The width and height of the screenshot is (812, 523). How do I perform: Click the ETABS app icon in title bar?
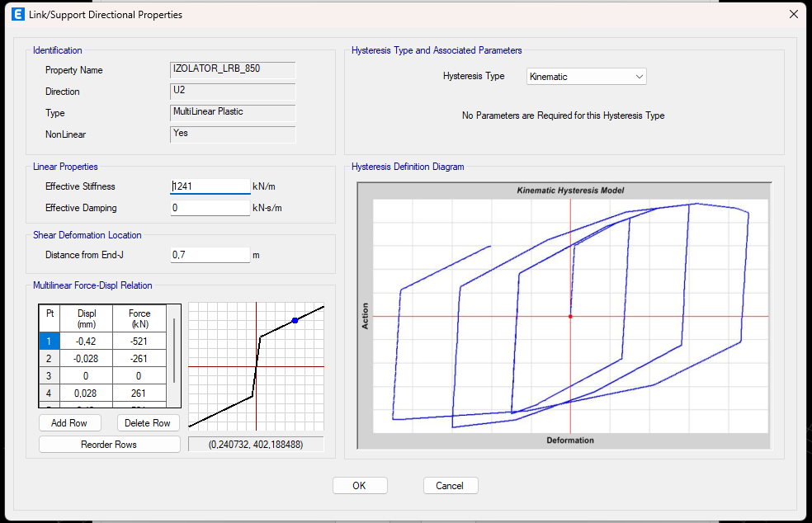[18, 14]
